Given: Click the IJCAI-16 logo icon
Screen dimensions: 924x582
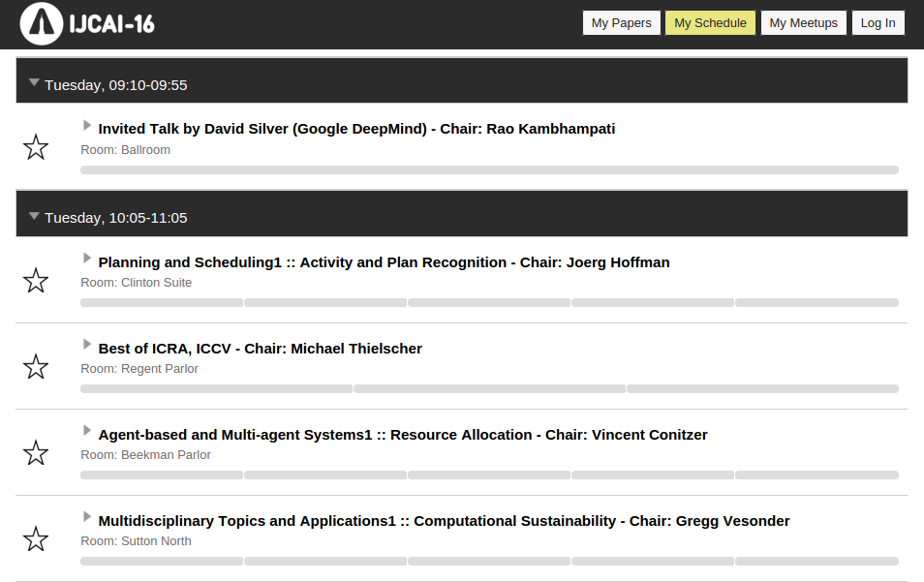Looking at the screenshot, I should coord(43,24).
